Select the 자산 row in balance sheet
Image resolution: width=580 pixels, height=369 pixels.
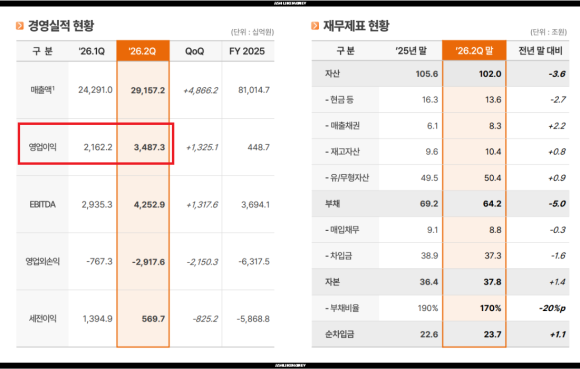point(440,74)
